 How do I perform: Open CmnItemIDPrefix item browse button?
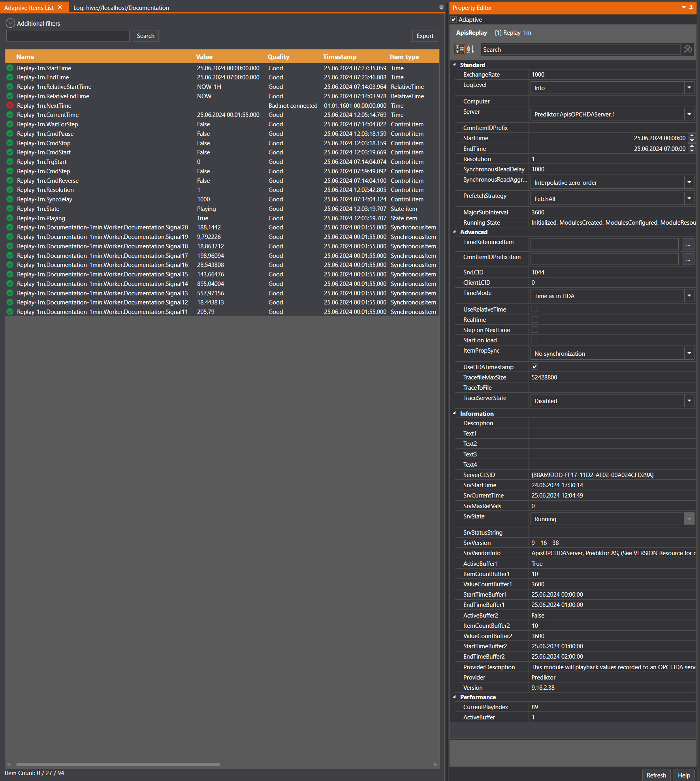coord(688,259)
